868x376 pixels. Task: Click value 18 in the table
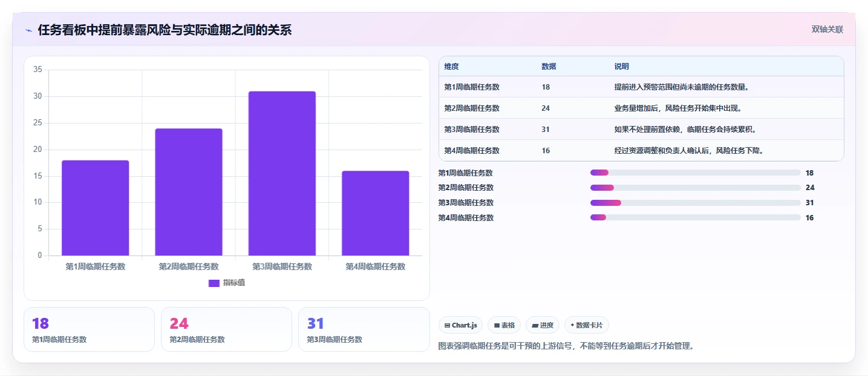546,87
